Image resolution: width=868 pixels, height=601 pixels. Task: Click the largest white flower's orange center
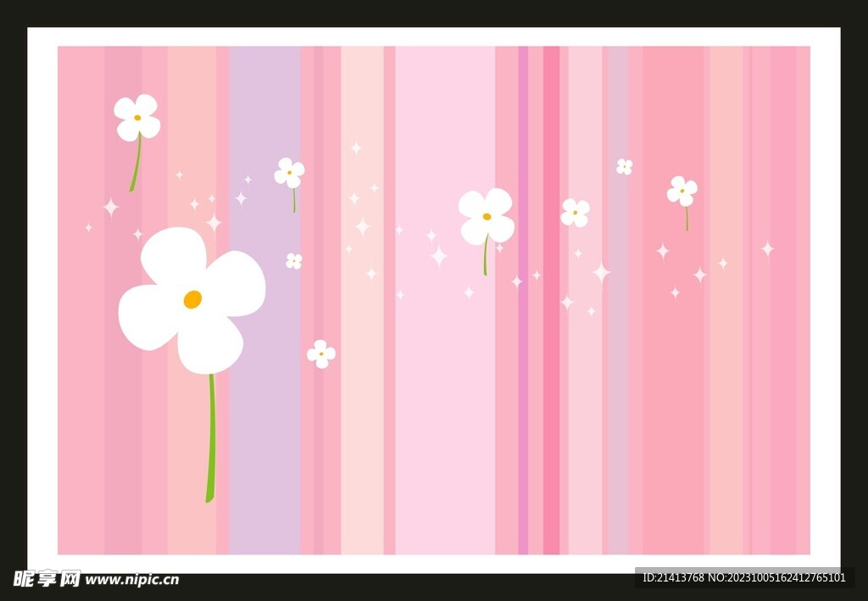tap(192, 299)
